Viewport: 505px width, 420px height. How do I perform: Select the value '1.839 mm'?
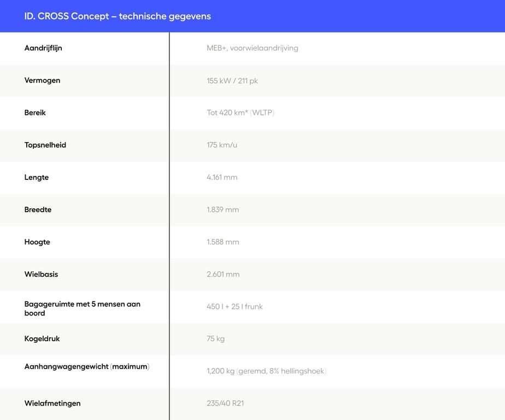[x=223, y=209]
